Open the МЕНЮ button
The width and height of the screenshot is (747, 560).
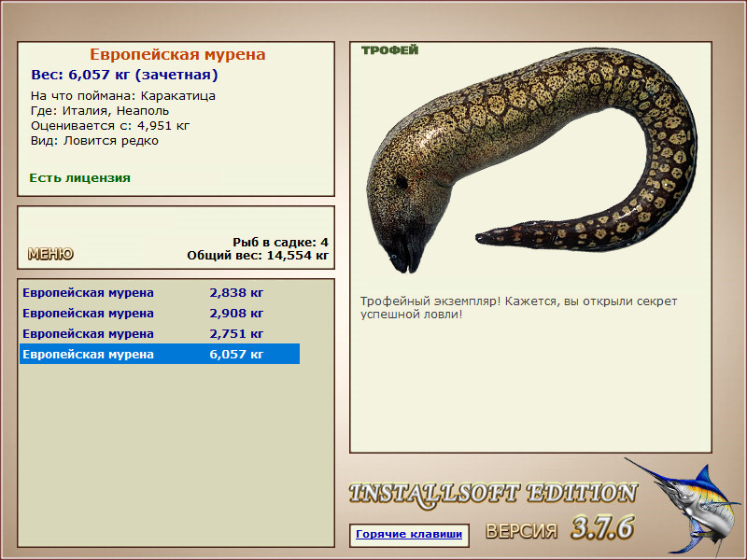click(x=50, y=254)
